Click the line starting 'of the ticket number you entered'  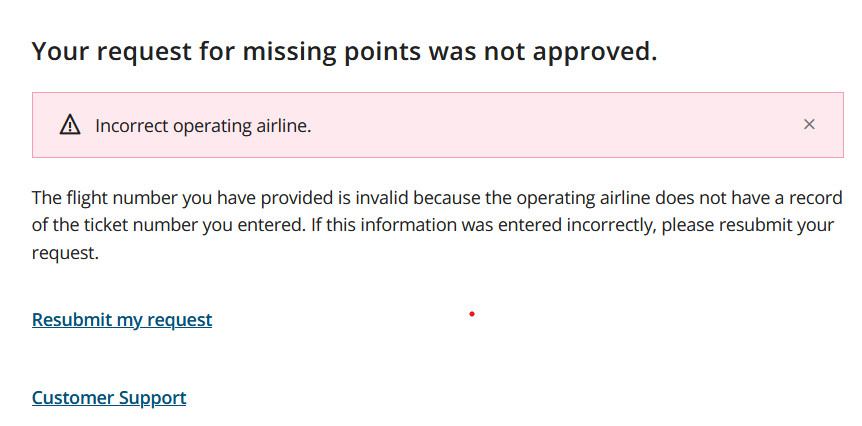[432, 225]
